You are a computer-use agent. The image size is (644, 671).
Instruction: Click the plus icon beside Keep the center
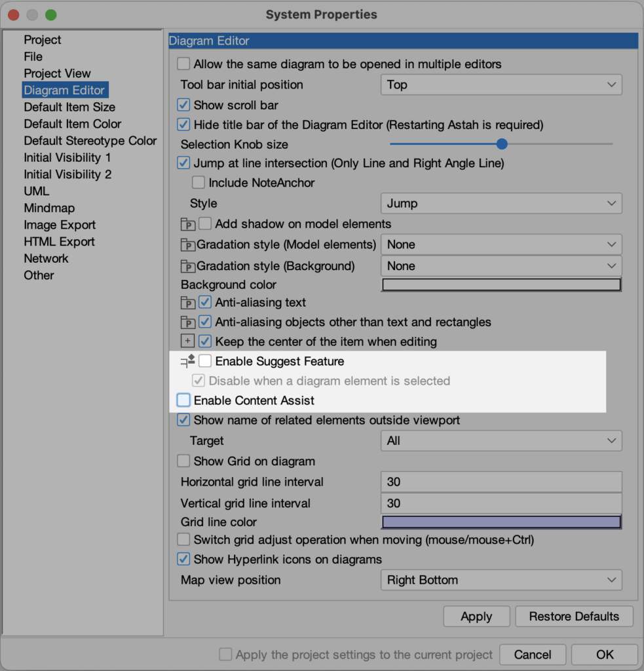coord(188,341)
